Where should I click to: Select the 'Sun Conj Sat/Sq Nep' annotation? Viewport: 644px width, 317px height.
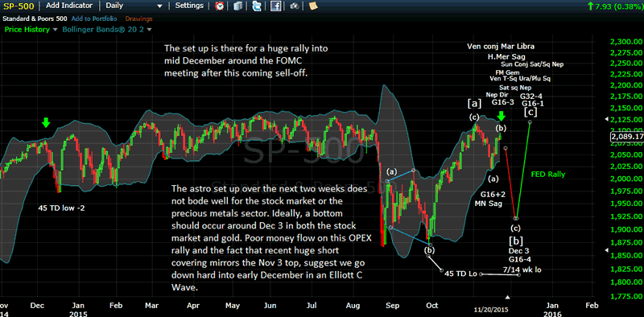click(x=533, y=64)
